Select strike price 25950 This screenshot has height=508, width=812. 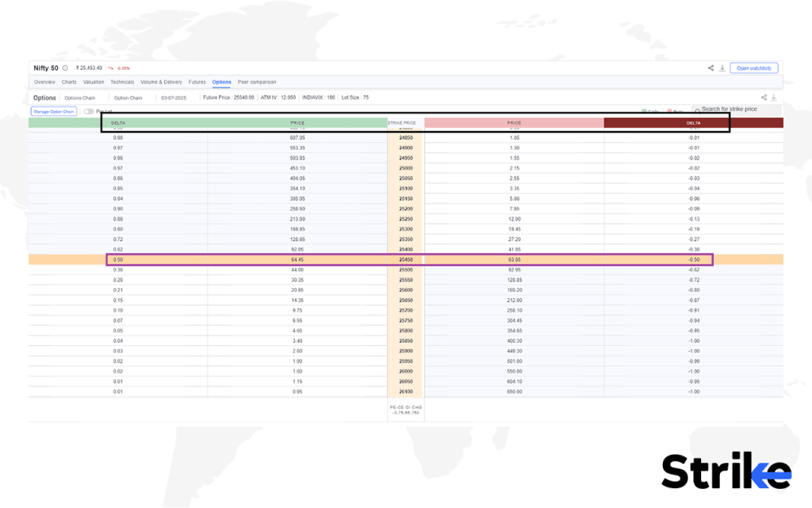coord(406,361)
